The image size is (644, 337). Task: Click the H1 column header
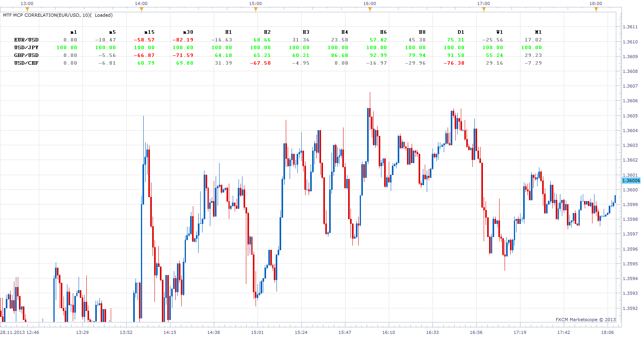click(228, 32)
